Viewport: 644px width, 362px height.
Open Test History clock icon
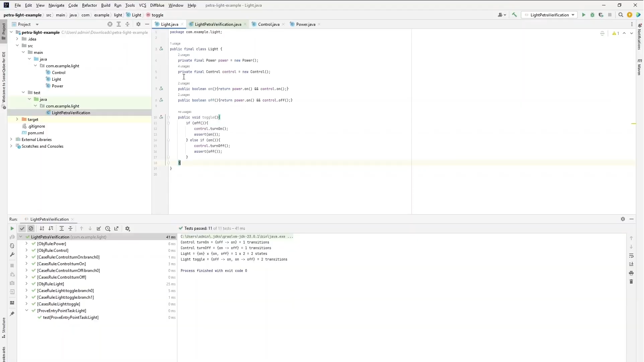(108, 228)
